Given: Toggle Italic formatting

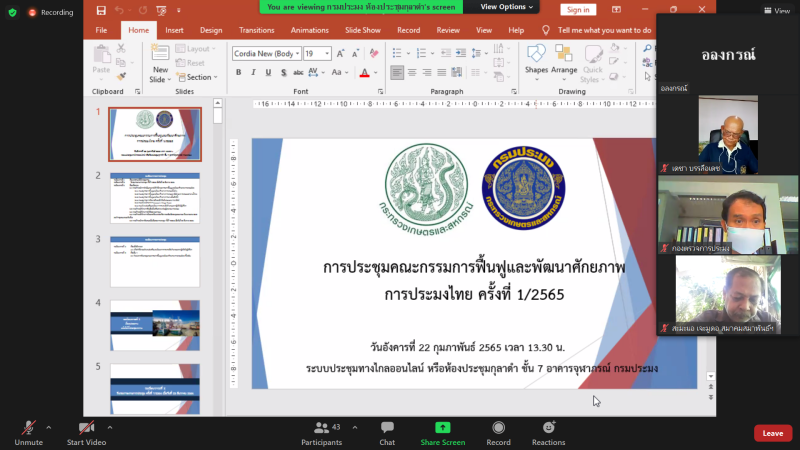Looking at the screenshot, I should pos(253,72).
